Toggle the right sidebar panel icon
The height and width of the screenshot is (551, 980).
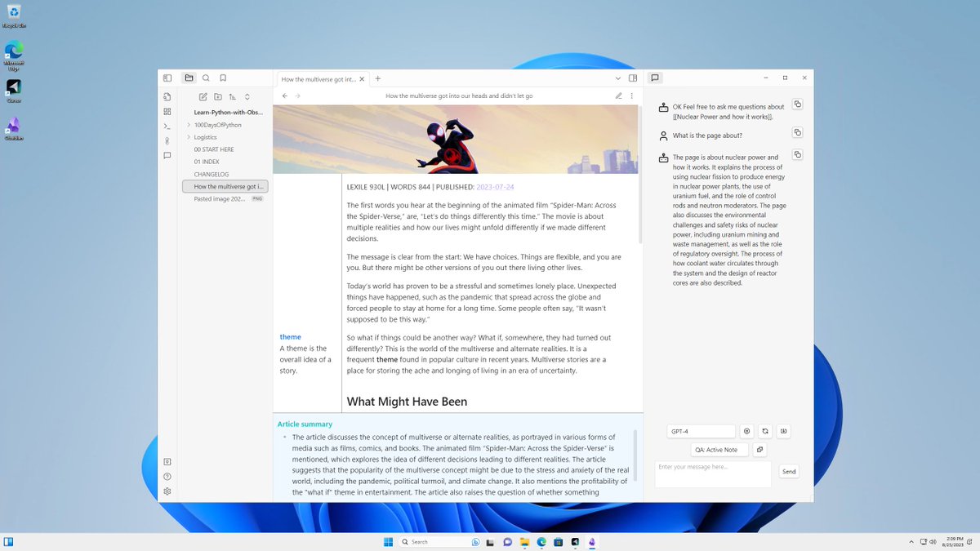click(633, 78)
